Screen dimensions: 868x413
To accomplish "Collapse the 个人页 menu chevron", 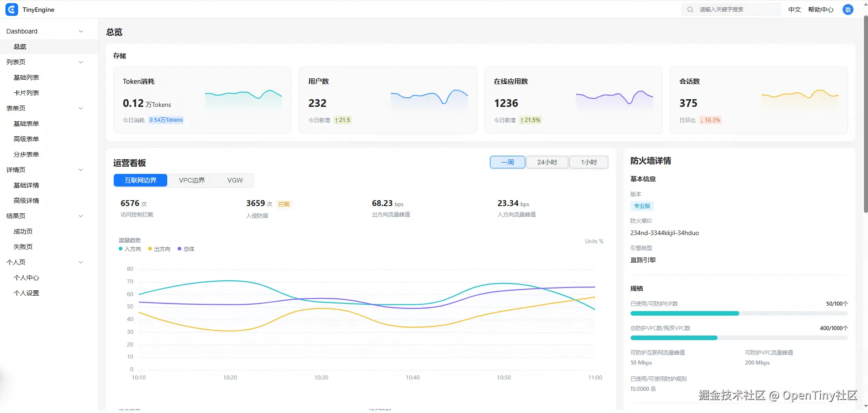I will pyautogui.click(x=81, y=262).
